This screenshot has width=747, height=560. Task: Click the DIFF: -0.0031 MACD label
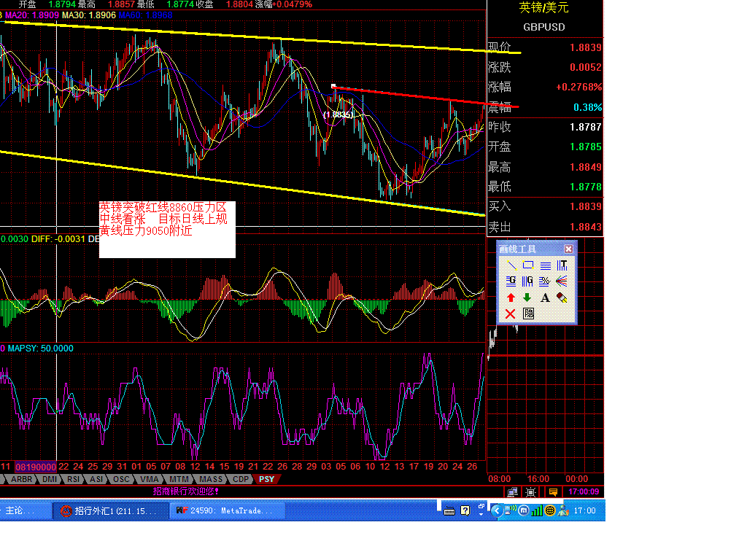[x=58, y=239]
